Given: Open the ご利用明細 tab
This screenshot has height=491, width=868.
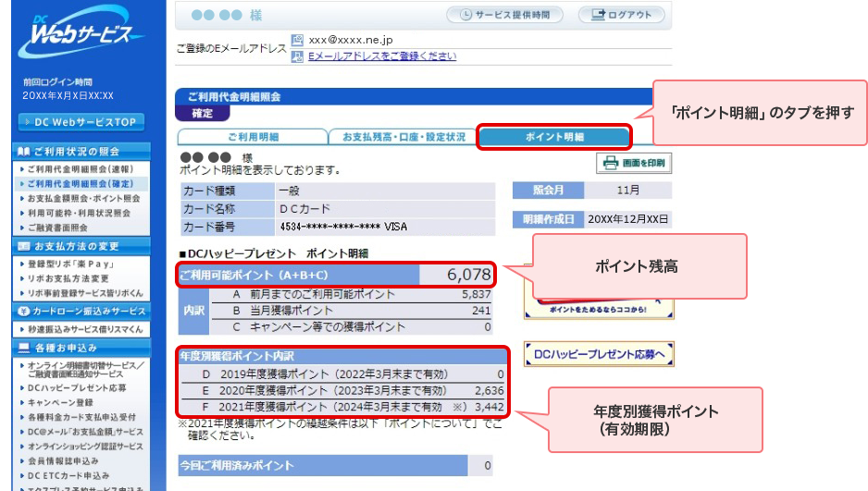Looking at the screenshot, I should [253, 137].
